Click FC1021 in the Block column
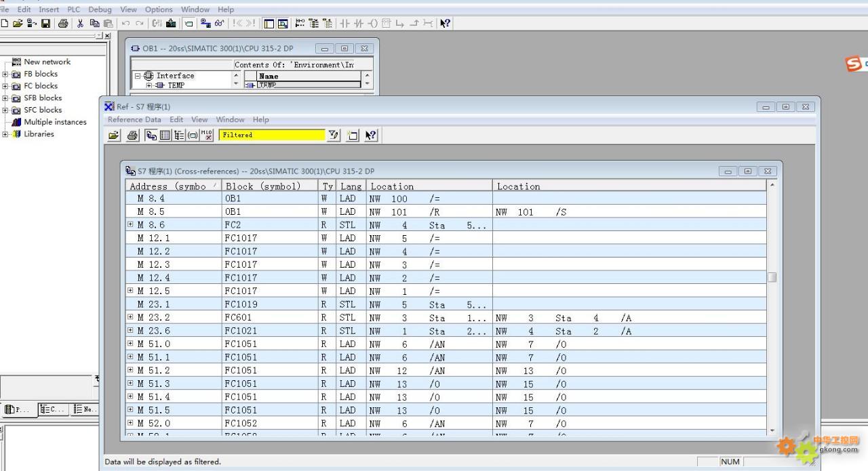868x471 pixels. pos(241,331)
